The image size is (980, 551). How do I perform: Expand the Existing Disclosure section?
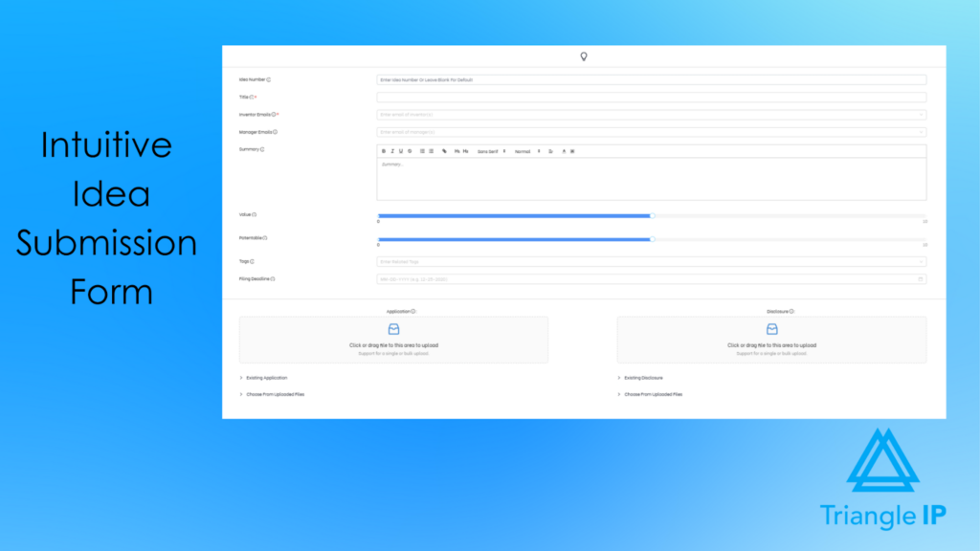pyautogui.click(x=642, y=378)
